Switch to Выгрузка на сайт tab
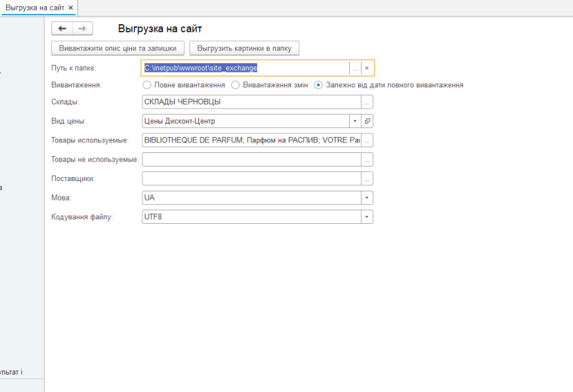This screenshot has height=392, width=573. click(35, 7)
